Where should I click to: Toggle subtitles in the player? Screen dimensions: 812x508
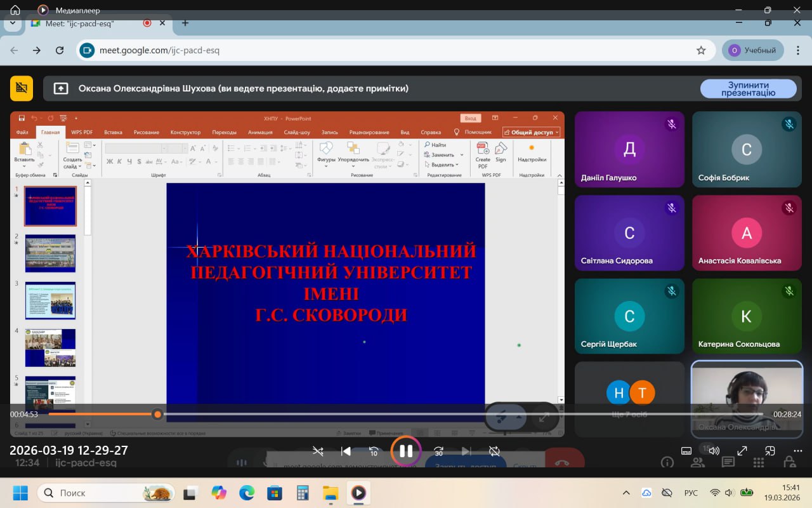[686, 451]
